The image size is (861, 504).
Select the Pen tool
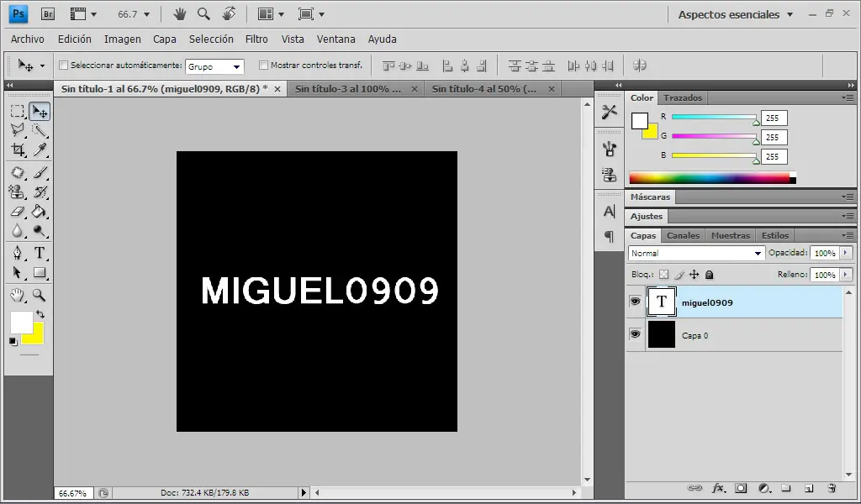[18, 253]
